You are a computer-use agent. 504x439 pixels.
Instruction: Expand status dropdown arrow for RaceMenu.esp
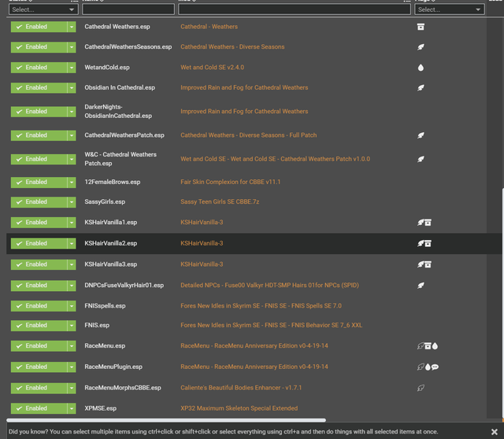tap(72, 346)
